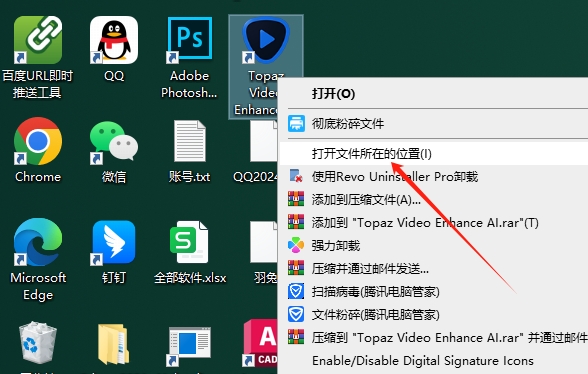Open the window-layout shortcut icon beside the folder

point(189,346)
